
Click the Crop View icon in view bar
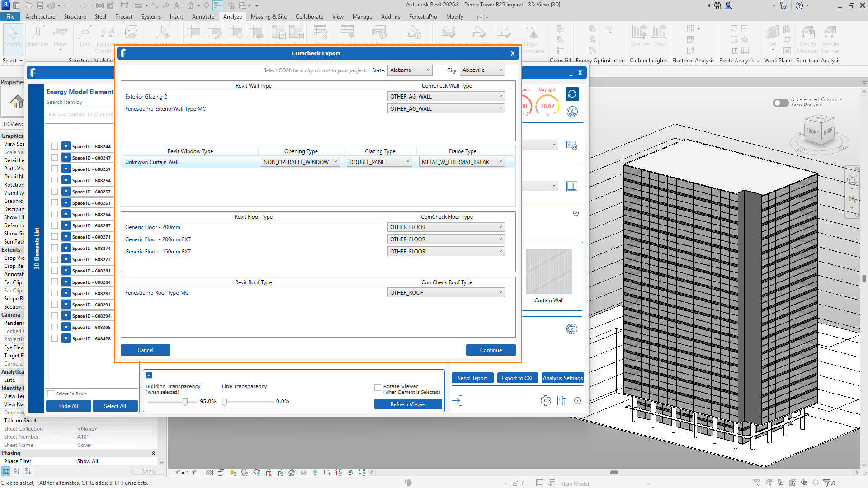(268, 473)
